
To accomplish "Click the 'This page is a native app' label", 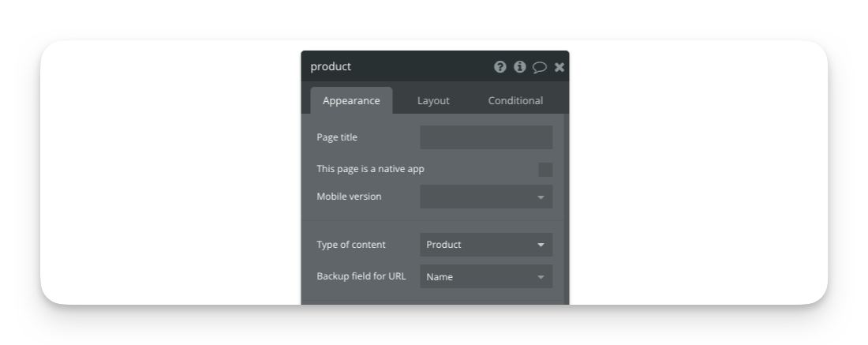I will pyautogui.click(x=370, y=169).
